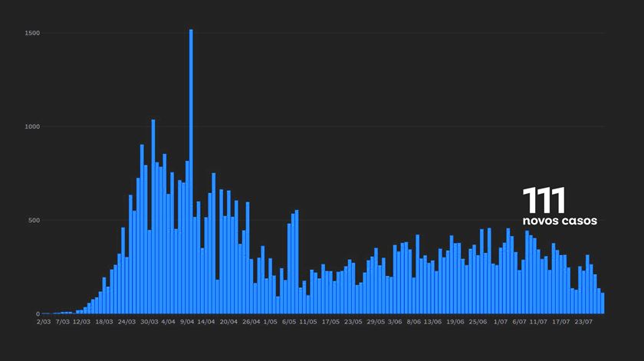Click the 0 y-axis label
Image resolution: width=644 pixels, height=361 pixels.
pos(38,313)
